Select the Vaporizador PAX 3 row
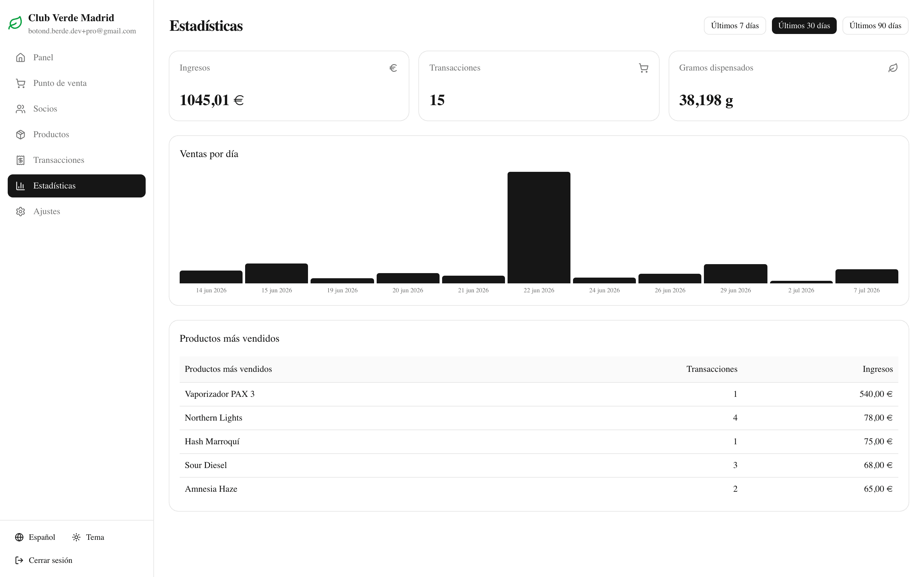This screenshot has width=924, height=577. [x=539, y=394]
